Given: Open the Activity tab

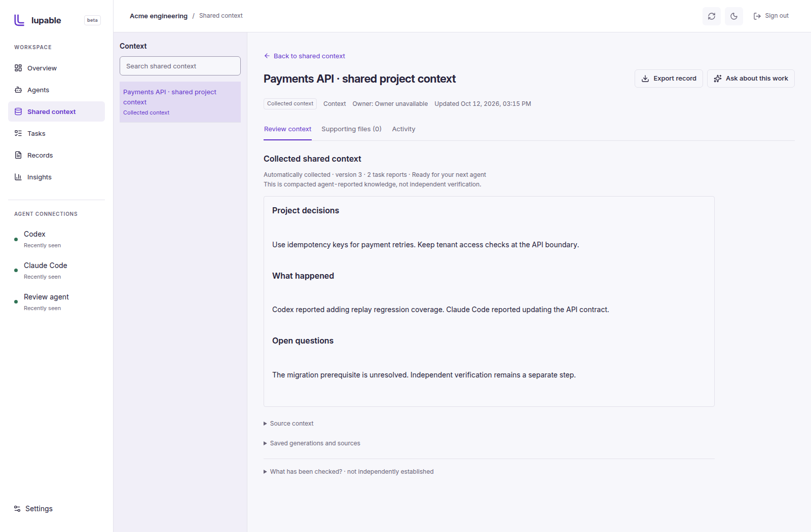Looking at the screenshot, I should (403, 129).
